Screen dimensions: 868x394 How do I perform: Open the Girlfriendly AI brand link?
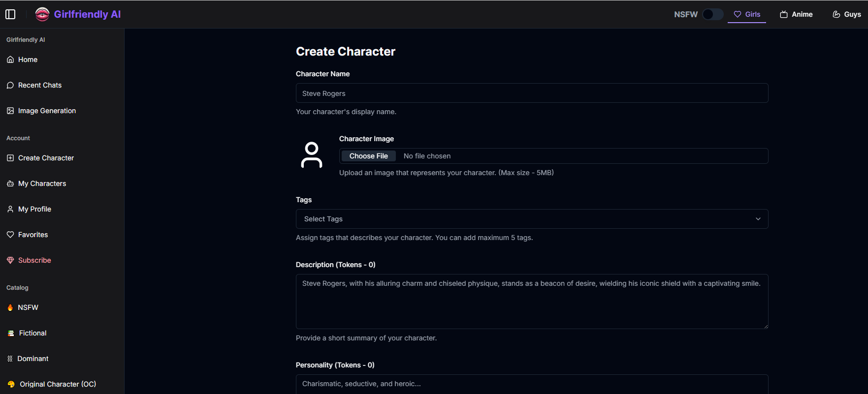87,14
